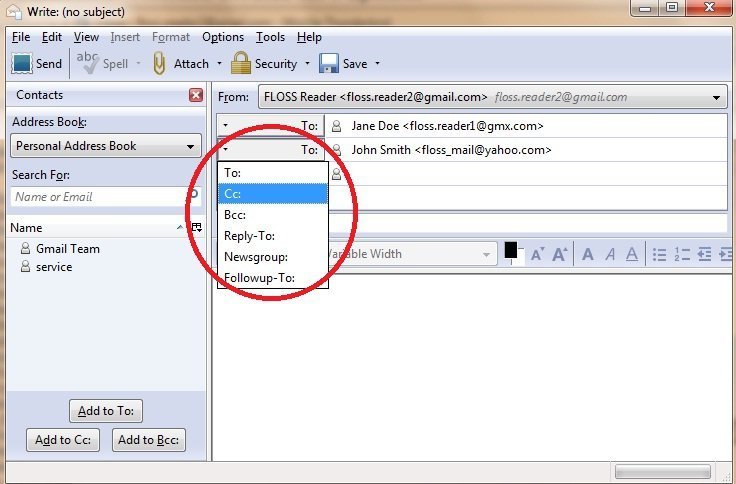Open the column picker in contacts list

(197, 228)
